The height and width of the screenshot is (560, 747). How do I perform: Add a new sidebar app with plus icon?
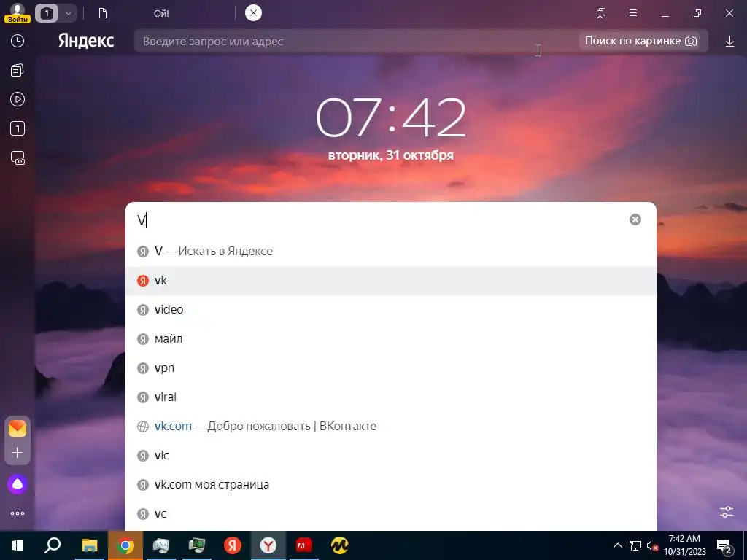pyautogui.click(x=18, y=452)
